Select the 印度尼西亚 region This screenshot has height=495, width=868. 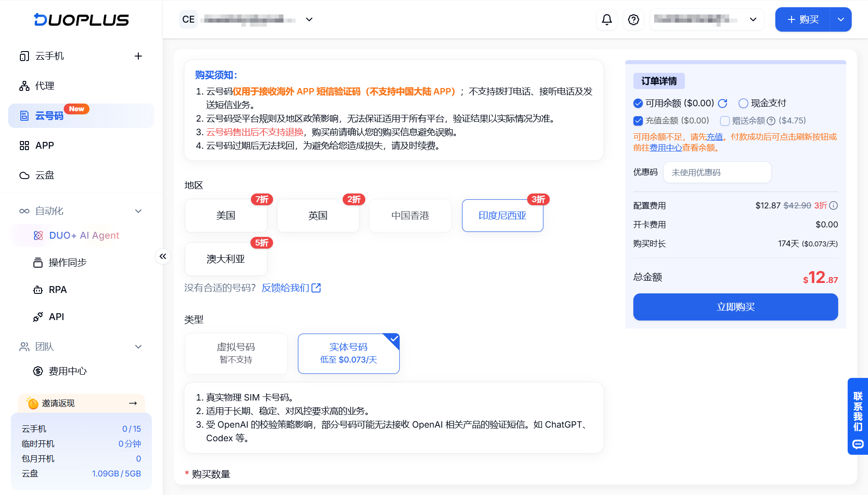point(503,216)
